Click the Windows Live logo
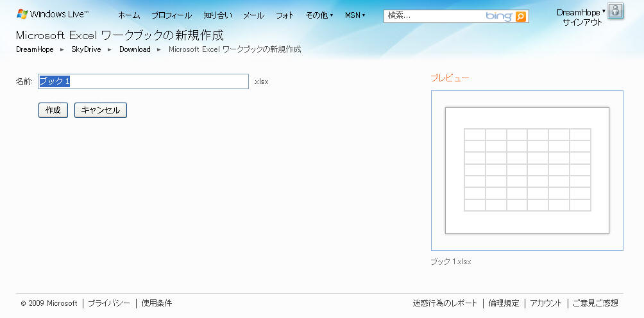644x318 pixels. 53,14
